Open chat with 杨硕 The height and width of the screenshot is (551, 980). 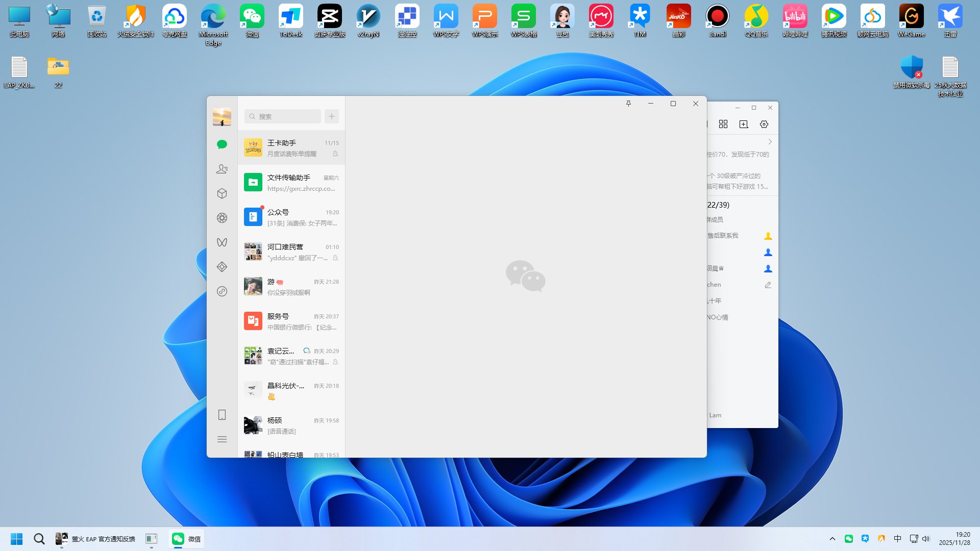click(x=291, y=425)
